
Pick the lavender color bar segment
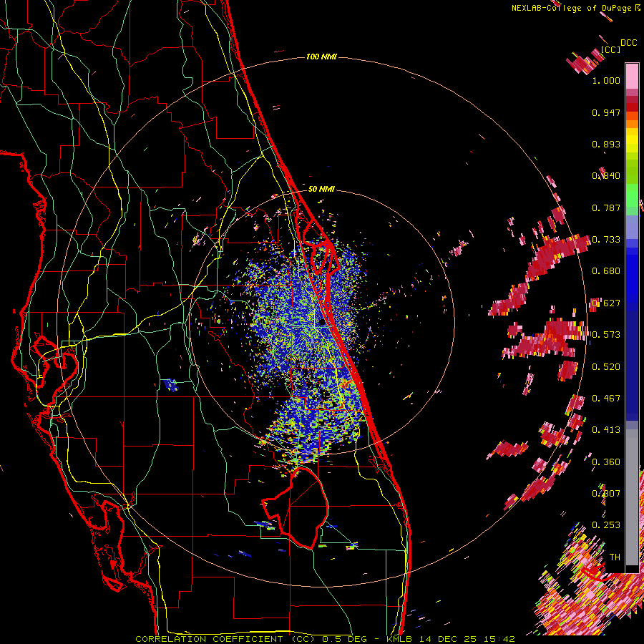632,227
